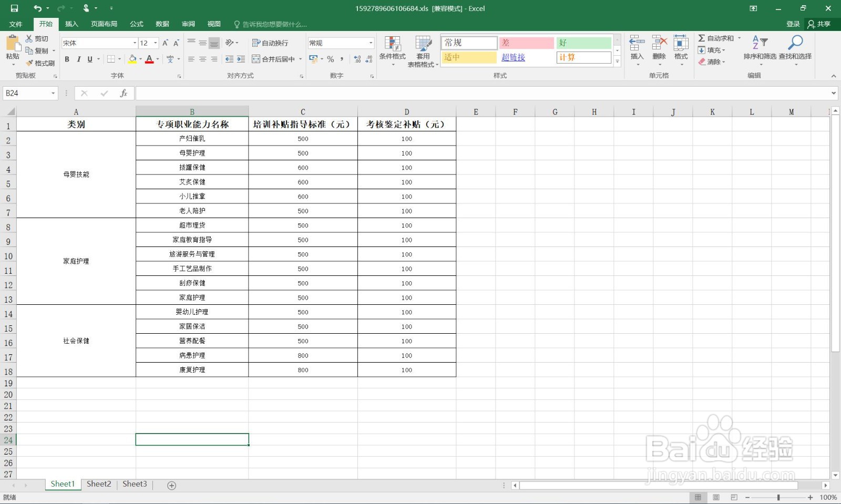Center text horizontally icon
This screenshot has width=841, height=504.
click(203, 59)
